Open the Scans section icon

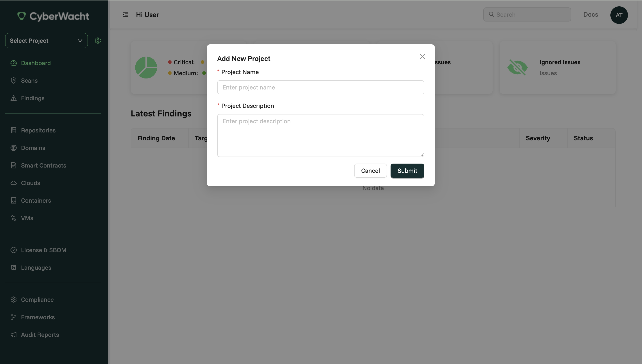point(14,80)
